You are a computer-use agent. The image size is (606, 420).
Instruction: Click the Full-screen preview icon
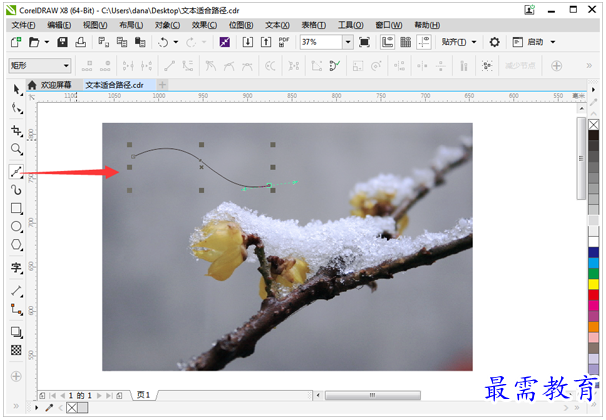(364, 42)
